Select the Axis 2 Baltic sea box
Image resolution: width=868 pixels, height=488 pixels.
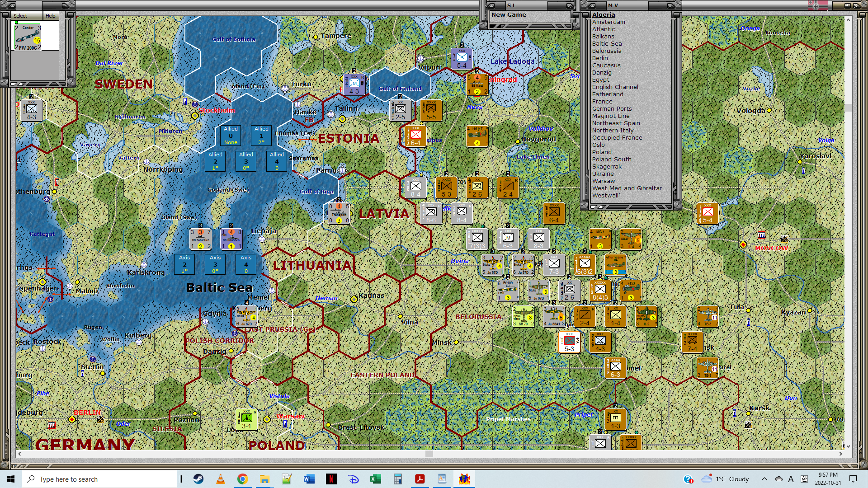184,264
